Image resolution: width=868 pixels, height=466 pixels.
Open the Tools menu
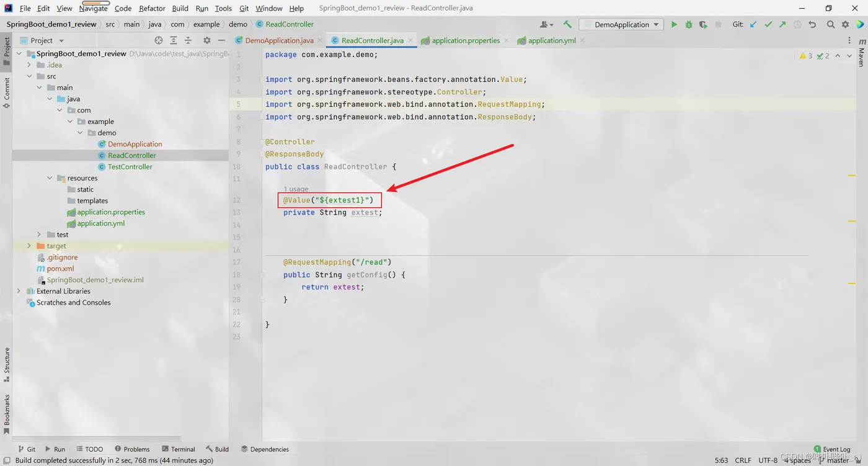pyautogui.click(x=223, y=8)
